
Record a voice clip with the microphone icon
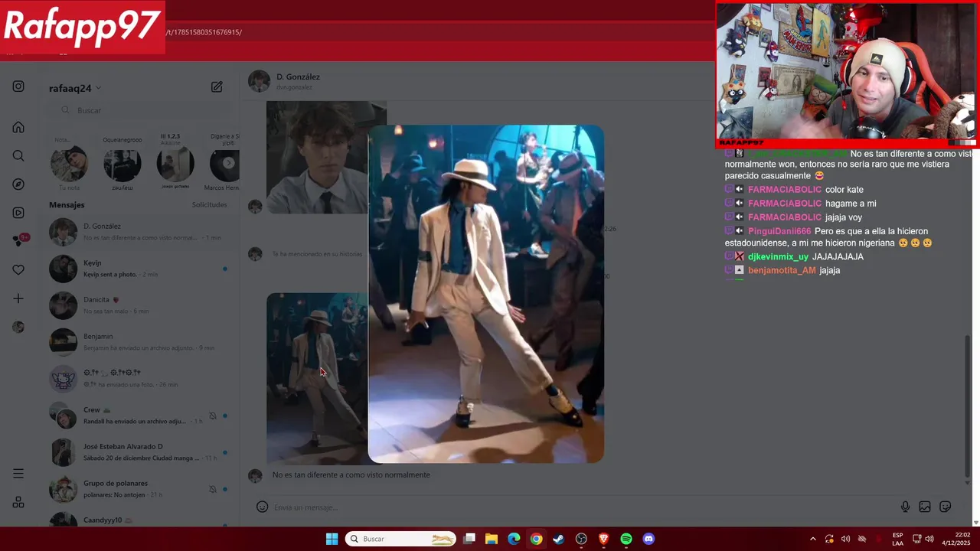[905, 507]
